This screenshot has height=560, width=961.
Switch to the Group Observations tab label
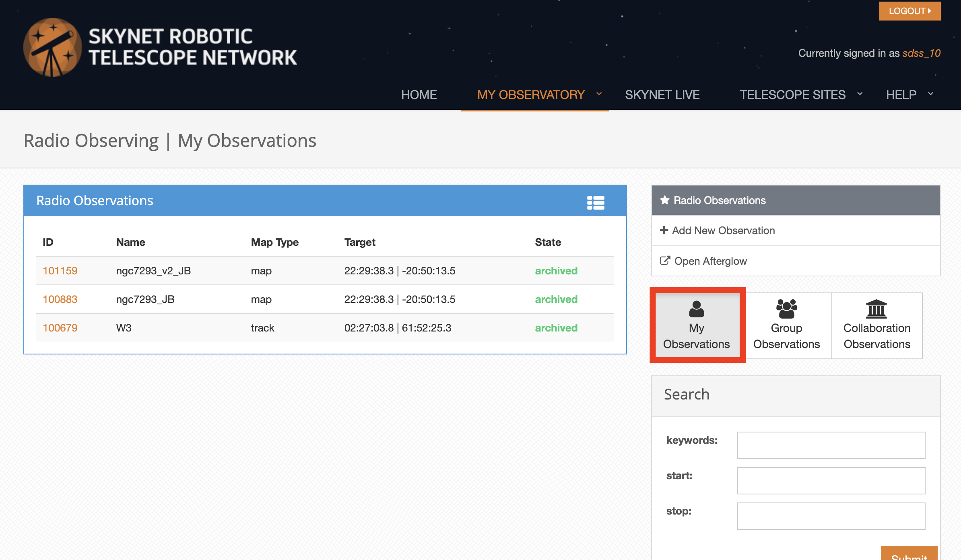point(787,336)
